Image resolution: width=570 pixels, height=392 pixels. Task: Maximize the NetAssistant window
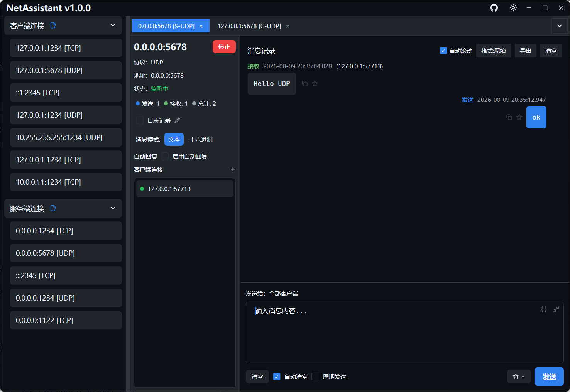(x=545, y=8)
